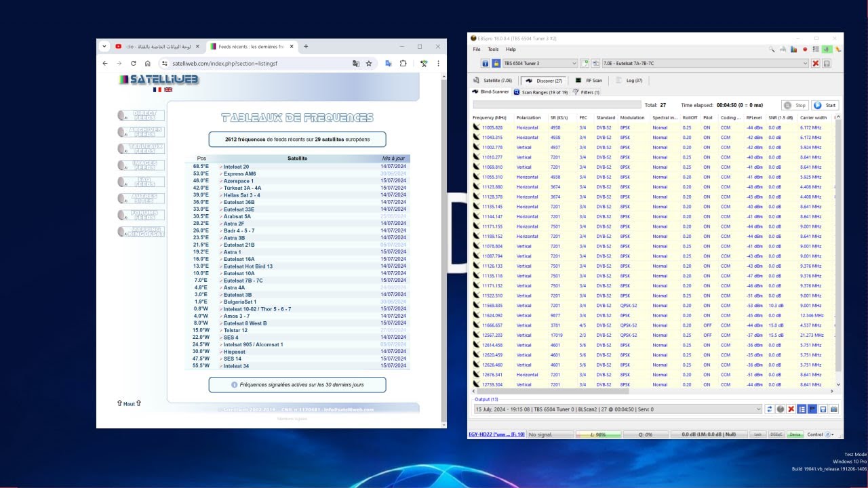
Task: Click the bar chart icon in EBSpro's top toolbar
Action: 794,49
